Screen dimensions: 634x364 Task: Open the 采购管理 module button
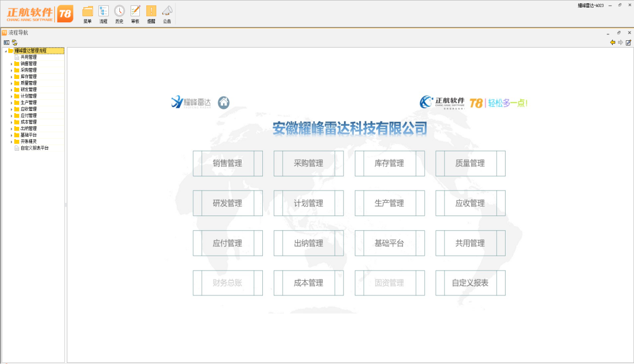[309, 163]
